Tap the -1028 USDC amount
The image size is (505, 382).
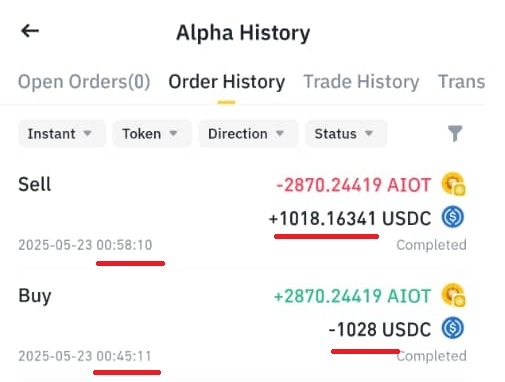point(380,329)
